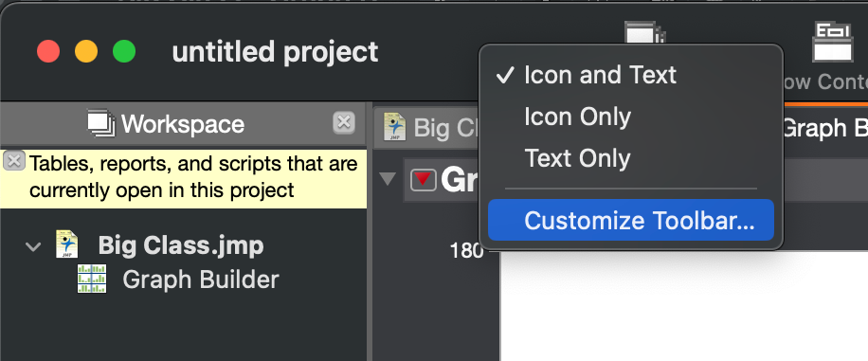Image resolution: width=868 pixels, height=361 pixels.
Task: Switch to the Big Class table tab
Action: tap(427, 127)
